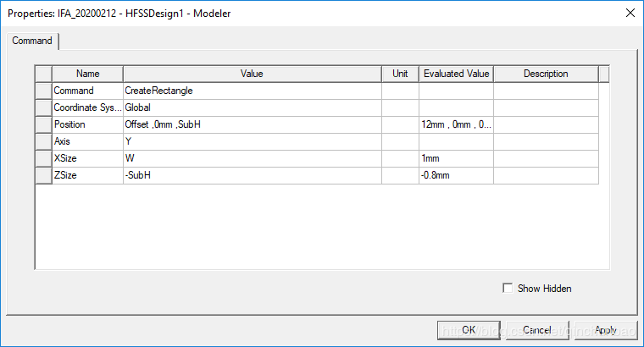Toggle the Show Hidden checkbox
Image resolution: width=644 pixels, height=347 pixels.
(x=508, y=289)
